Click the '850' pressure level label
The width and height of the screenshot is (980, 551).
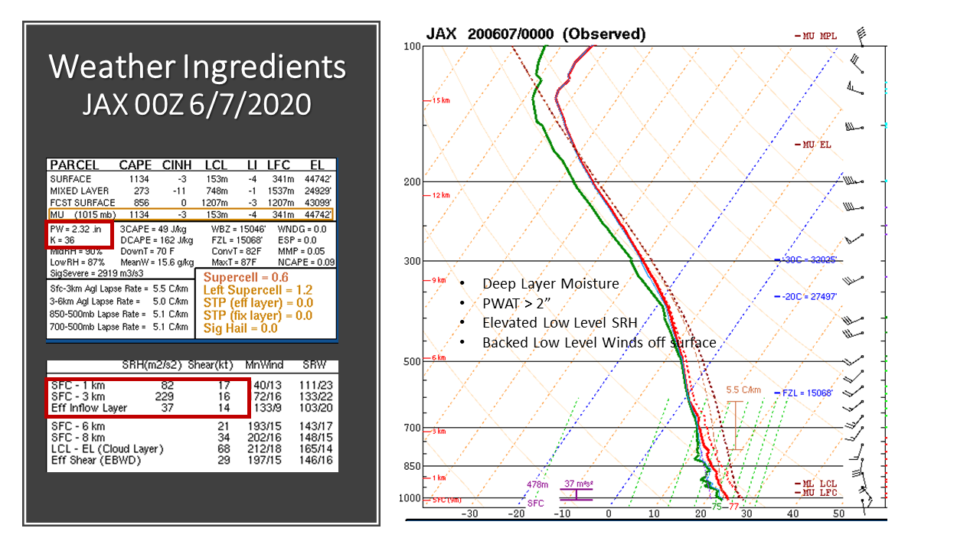(413, 466)
